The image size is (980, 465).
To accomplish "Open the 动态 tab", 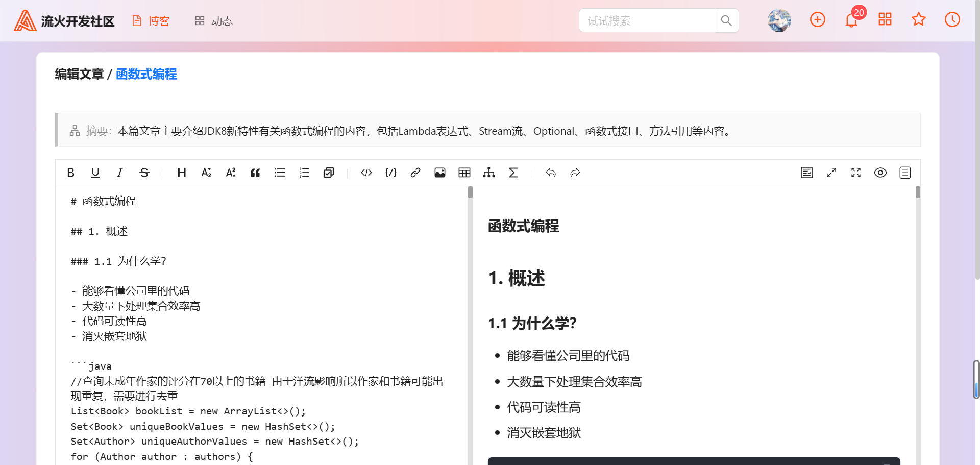I will 214,21.
